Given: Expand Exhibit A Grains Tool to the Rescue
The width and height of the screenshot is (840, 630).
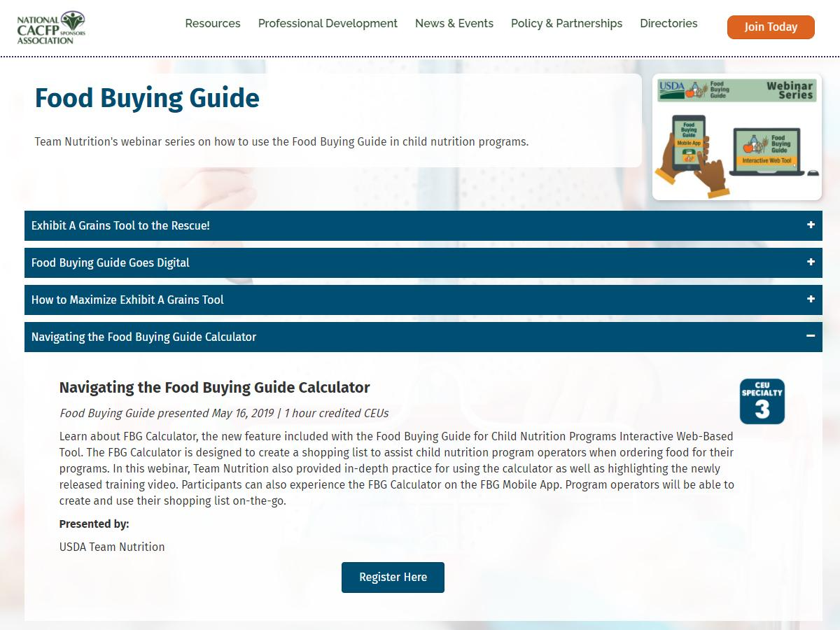Looking at the screenshot, I should click(423, 225).
